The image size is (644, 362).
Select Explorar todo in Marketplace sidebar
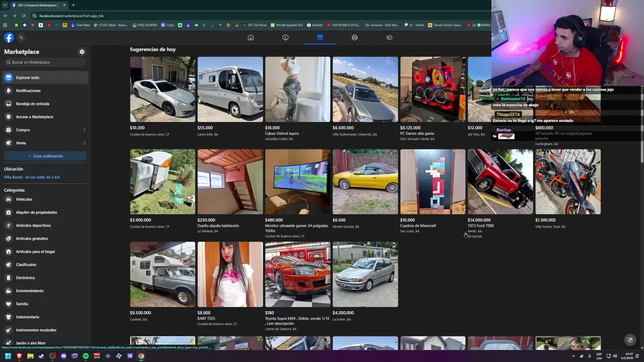point(45,77)
